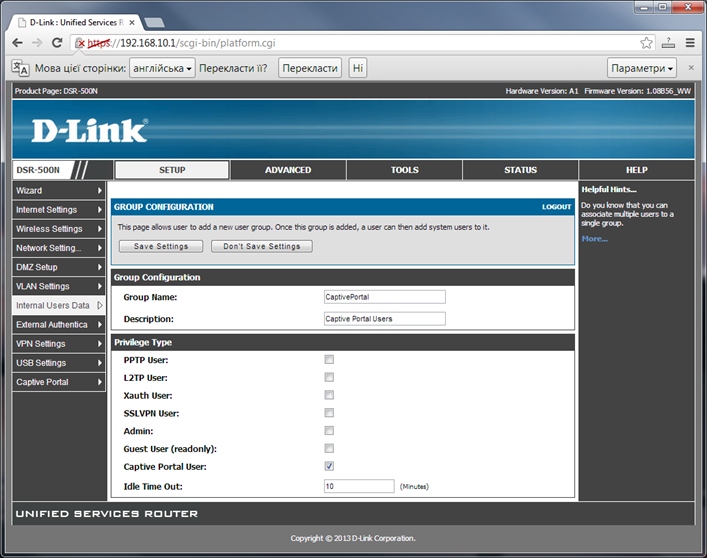Click the bookmark star icon

[647, 43]
